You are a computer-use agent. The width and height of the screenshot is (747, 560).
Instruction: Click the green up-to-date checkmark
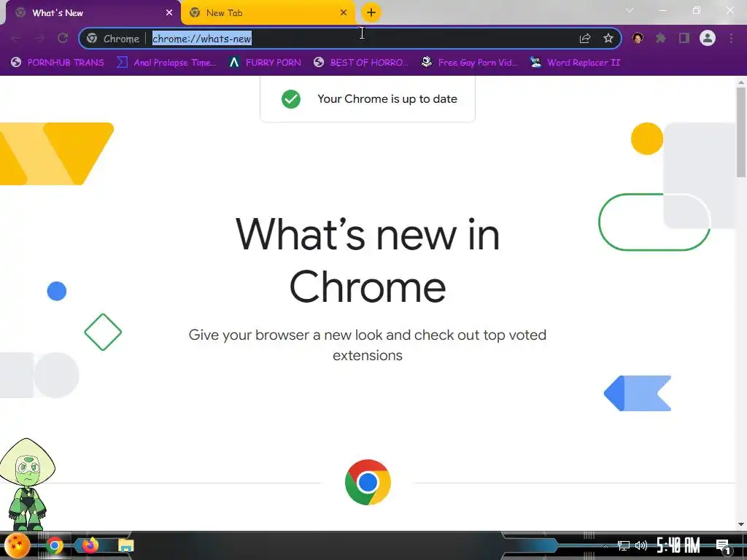click(290, 99)
